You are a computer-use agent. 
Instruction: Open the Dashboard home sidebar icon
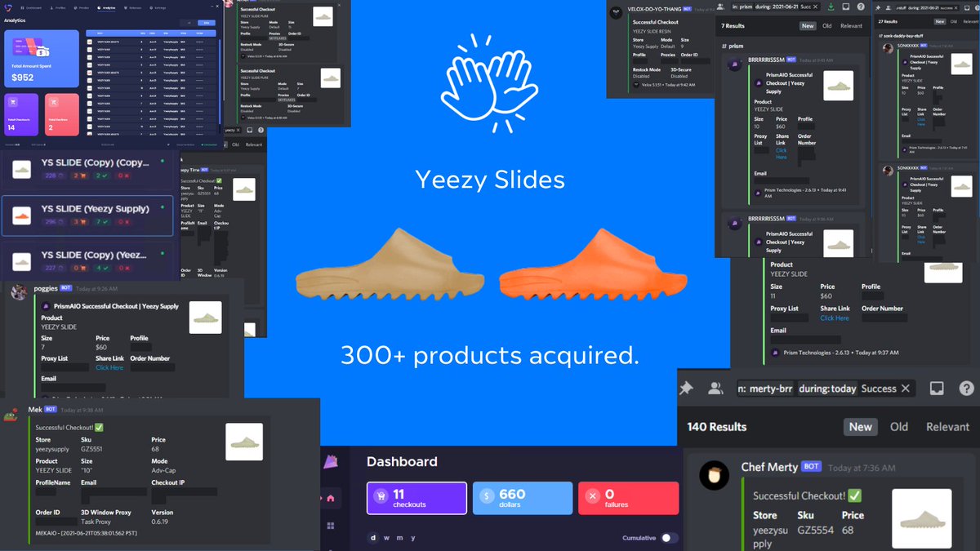(330, 498)
